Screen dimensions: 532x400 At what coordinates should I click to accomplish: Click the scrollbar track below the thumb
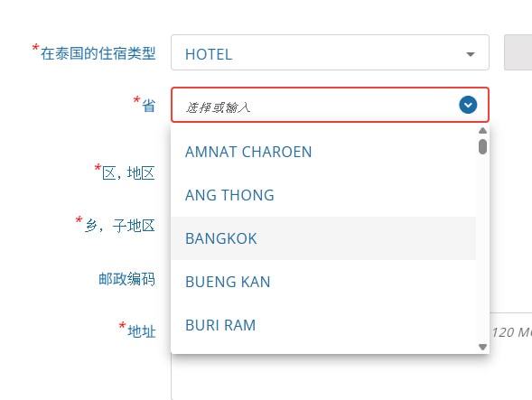[482, 248]
